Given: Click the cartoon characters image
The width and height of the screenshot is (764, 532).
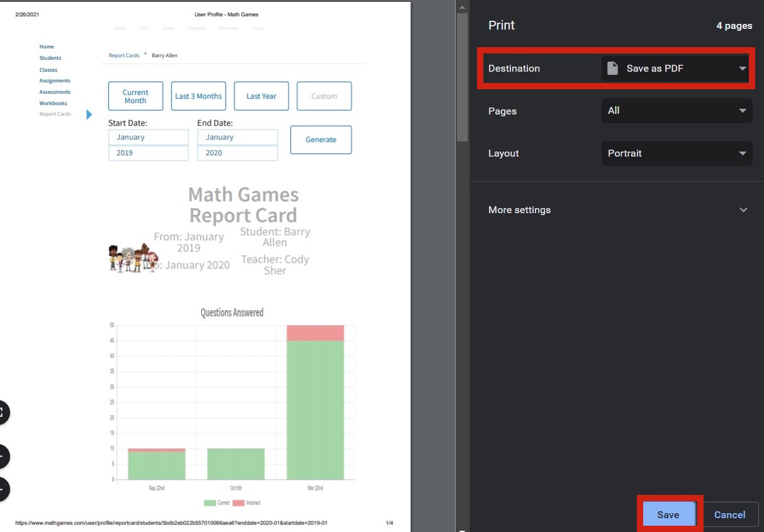Looking at the screenshot, I should pyautogui.click(x=133, y=258).
